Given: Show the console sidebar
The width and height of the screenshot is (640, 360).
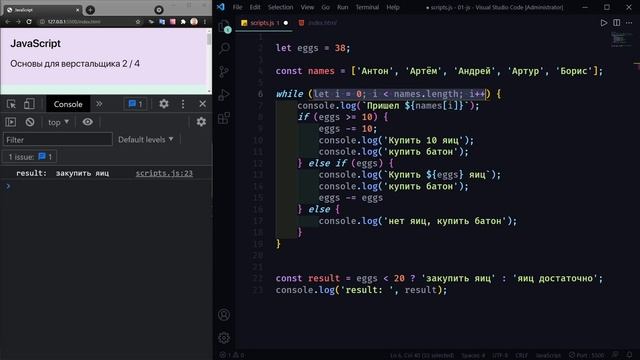Looking at the screenshot, I should 11,122.
